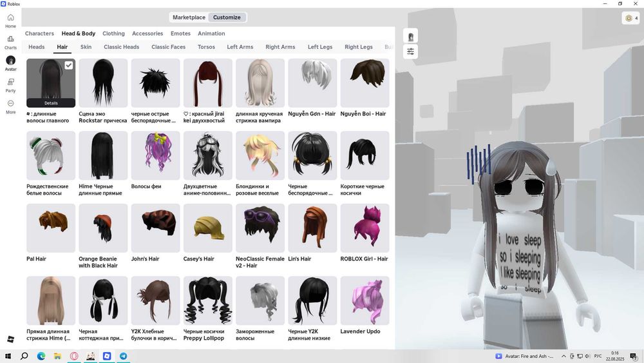The height and width of the screenshot is (363, 644).
Task: Switch to the Marketplace tab
Action: 189,17
